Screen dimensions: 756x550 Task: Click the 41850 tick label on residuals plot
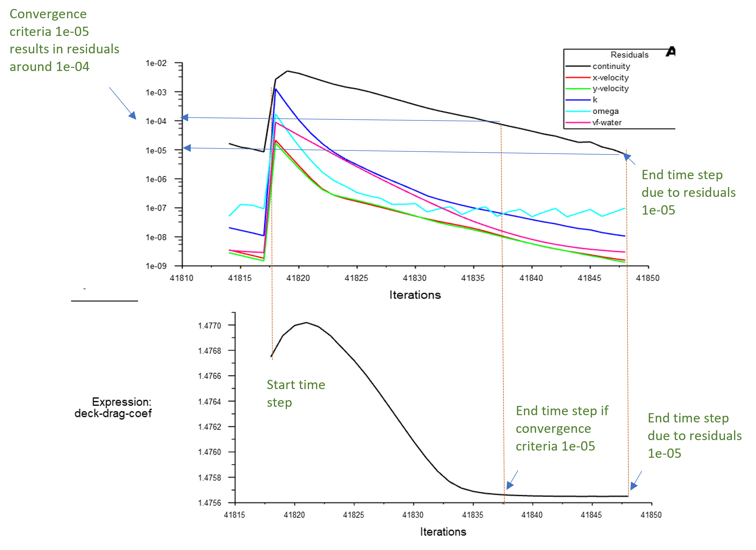pos(647,278)
